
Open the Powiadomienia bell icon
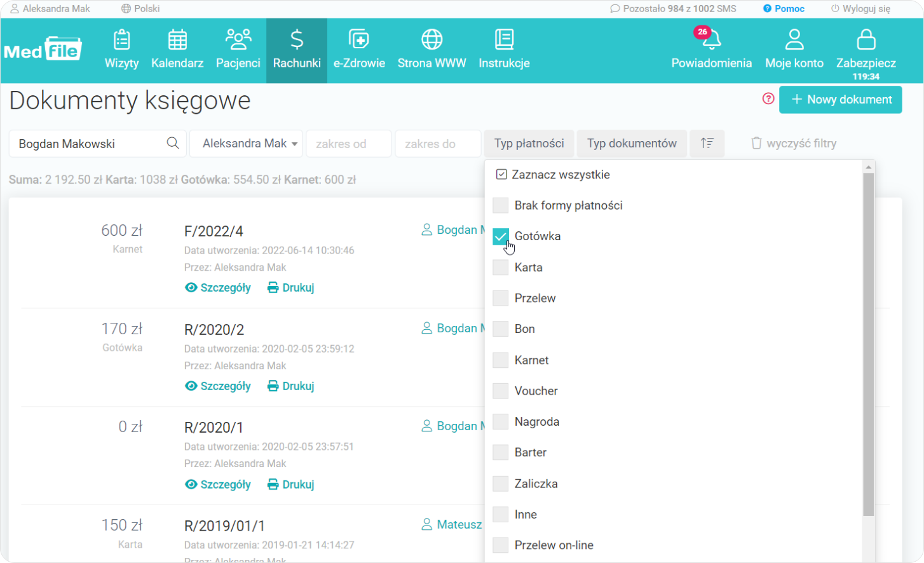coord(712,40)
